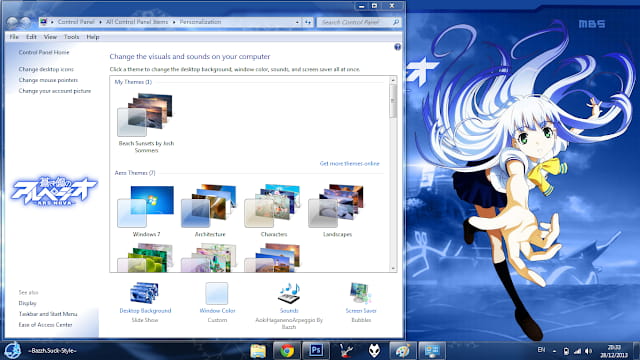Select the Beach Sunsets by Josh Sommers theme
This screenshot has width=640, height=360.
tap(146, 122)
